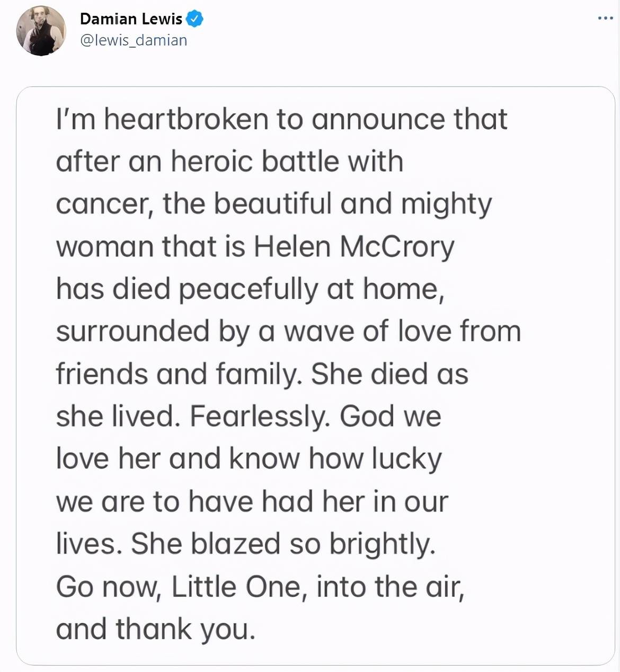Click the words "beautiful and mighty"
The height and width of the screenshot is (672, 620).
tap(353, 205)
